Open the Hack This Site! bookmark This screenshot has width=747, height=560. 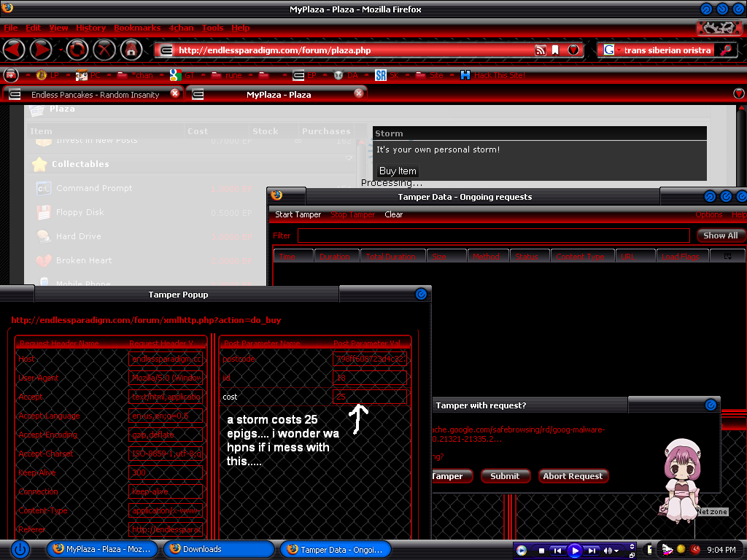point(492,75)
